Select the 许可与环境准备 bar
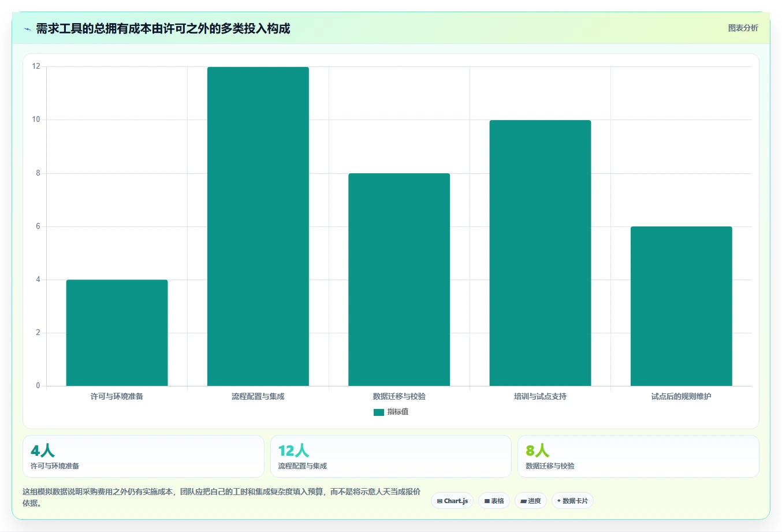782x532 pixels. [x=117, y=333]
